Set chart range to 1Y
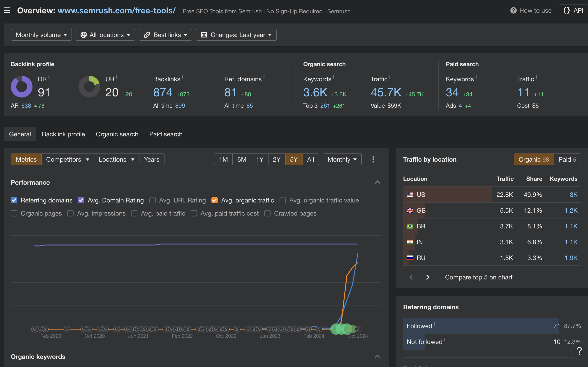The width and height of the screenshot is (588, 367). 259,160
